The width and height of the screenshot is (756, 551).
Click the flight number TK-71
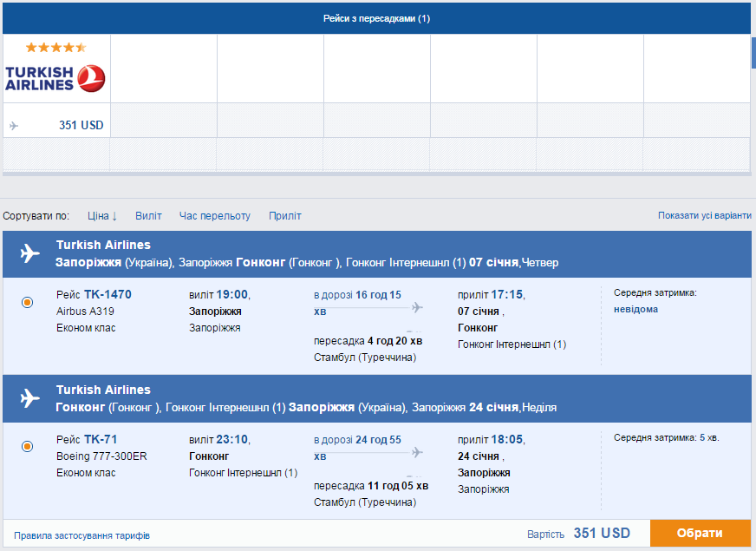pos(101,440)
